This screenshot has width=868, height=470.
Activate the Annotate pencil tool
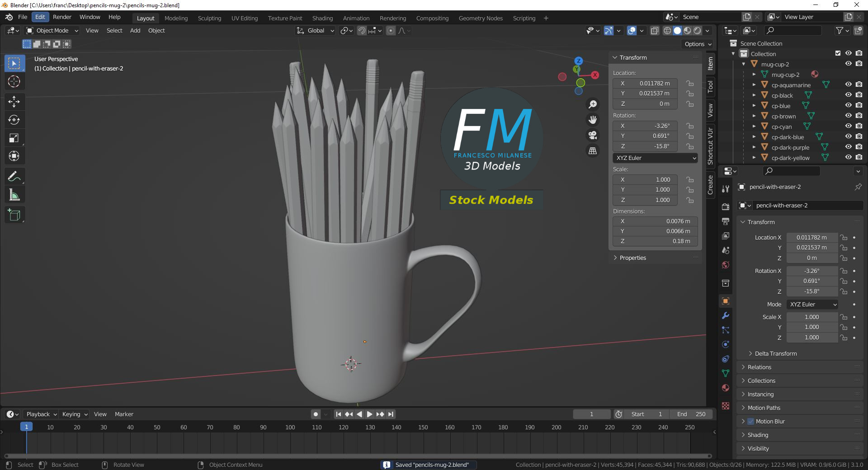point(14,176)
